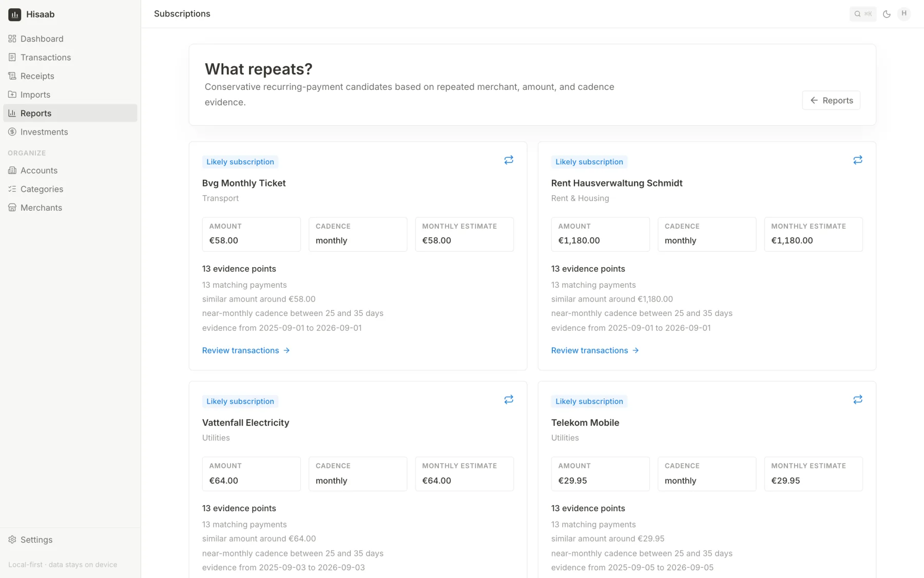Open Merchants under Organize
Image resolution: width=924 pixels, height=578 pixels.
coord(70,208)
